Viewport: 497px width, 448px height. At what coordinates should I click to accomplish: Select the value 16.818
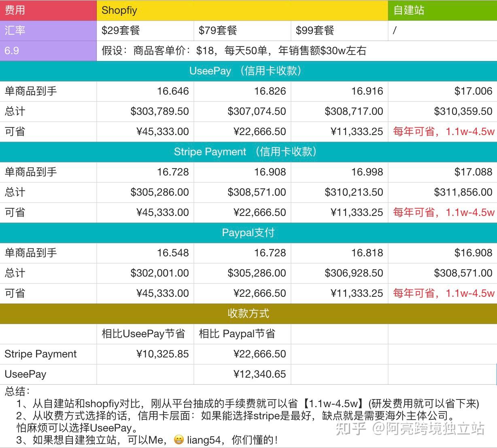click(367, 253)
